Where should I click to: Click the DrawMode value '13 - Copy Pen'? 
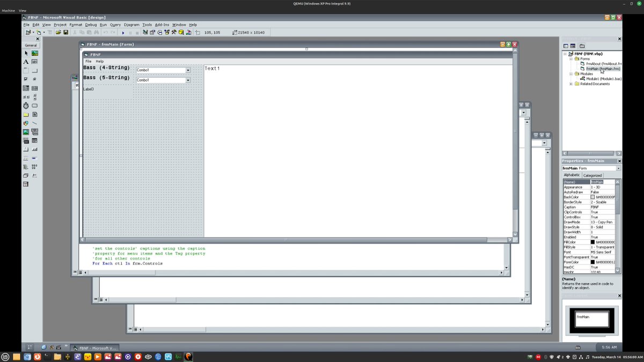pyautogui.click(x=602, y=222)
